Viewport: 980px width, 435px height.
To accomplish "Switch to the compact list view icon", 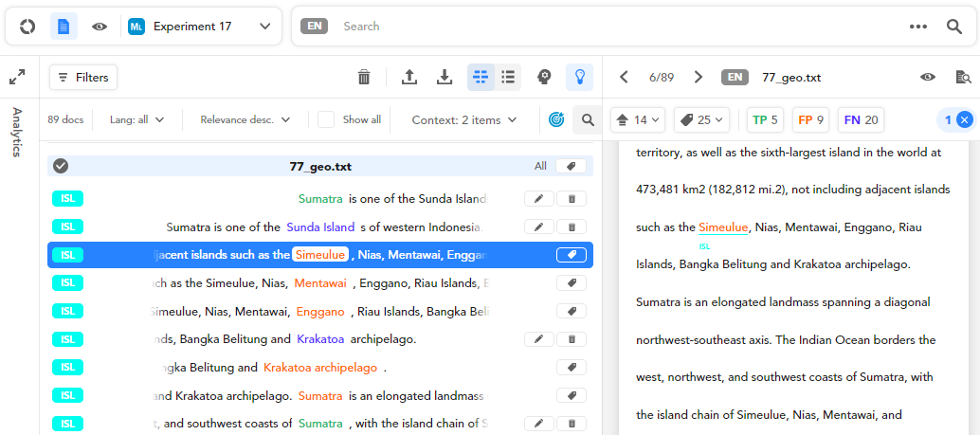I will 508,78.
